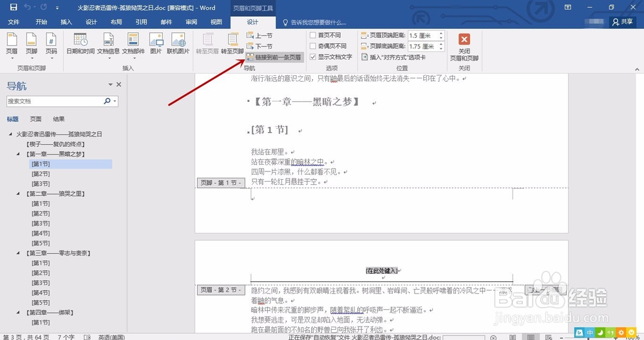This screenshot has height=340, width=644.
Task: Open the 页眉 (Header) gallery button
Action: point(12,46)
